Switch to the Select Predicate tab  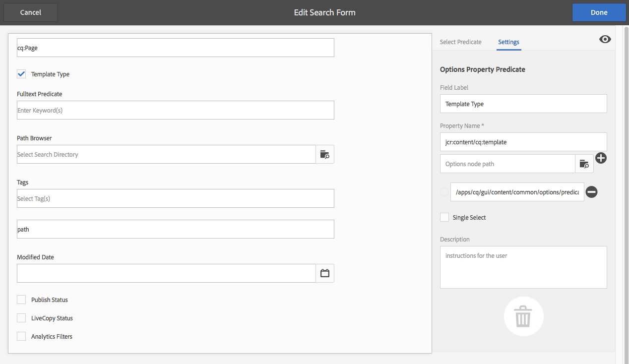[460, 42]
